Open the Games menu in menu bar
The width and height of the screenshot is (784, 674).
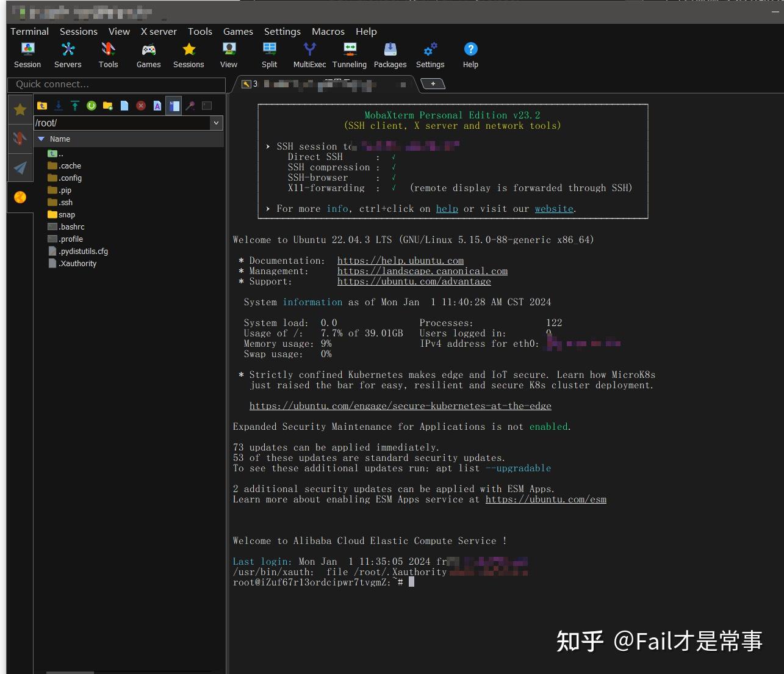point(238,31)
